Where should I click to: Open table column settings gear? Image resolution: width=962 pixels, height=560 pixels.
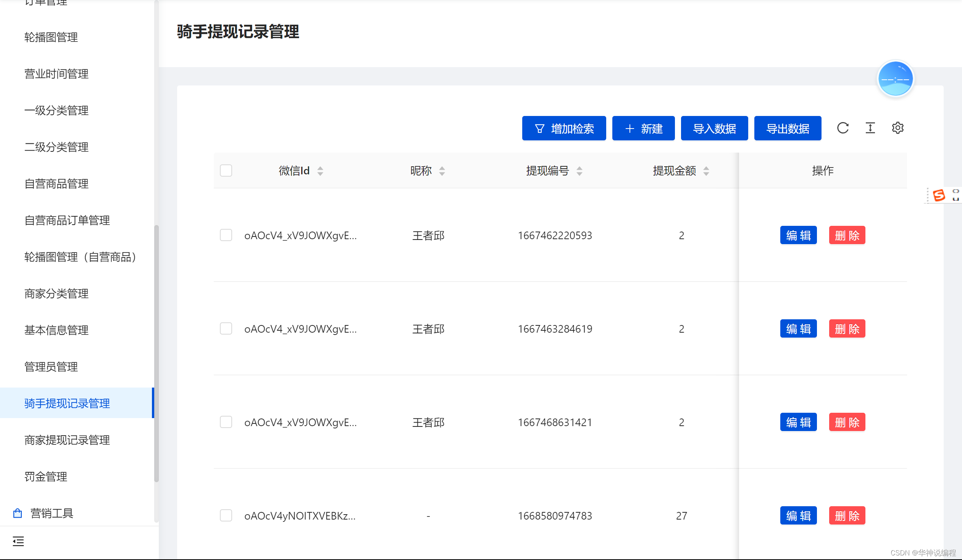point(897,128)
